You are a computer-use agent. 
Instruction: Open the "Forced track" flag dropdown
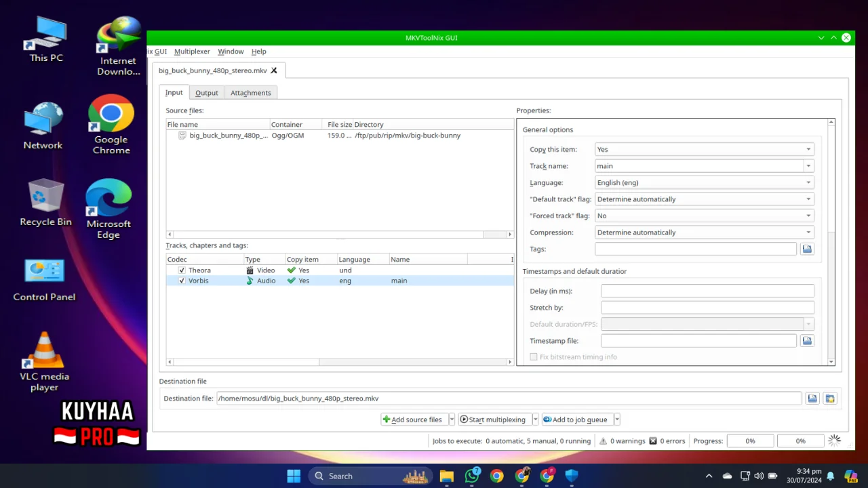coord(704,216)
